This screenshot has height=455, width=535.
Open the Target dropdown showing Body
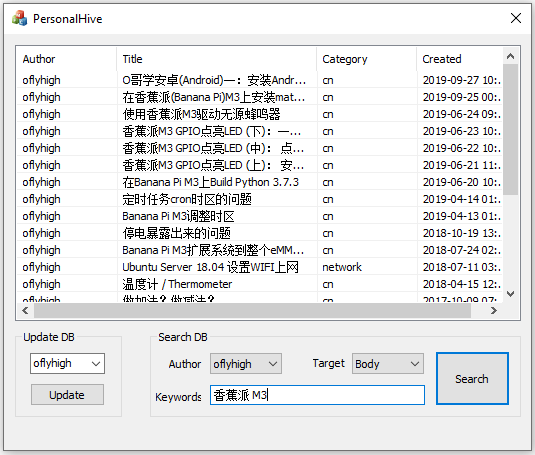pos(388,364)
